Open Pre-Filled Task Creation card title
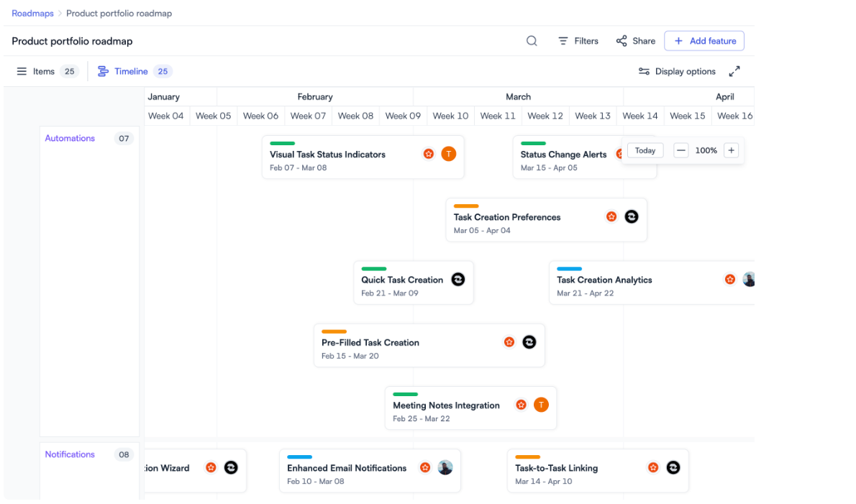The height and width of the screenshot is (504, 856). tap(370, 342)
